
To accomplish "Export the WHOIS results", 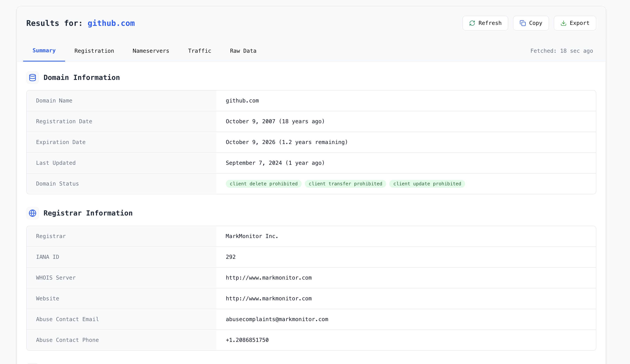I will coord(575,23).
